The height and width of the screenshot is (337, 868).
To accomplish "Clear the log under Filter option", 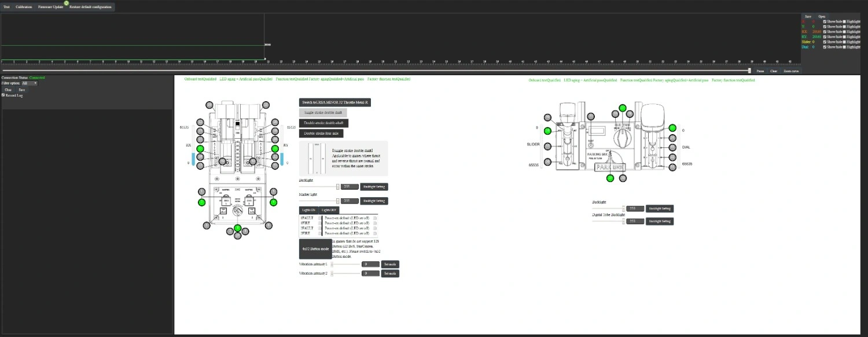I will (8, 90).
